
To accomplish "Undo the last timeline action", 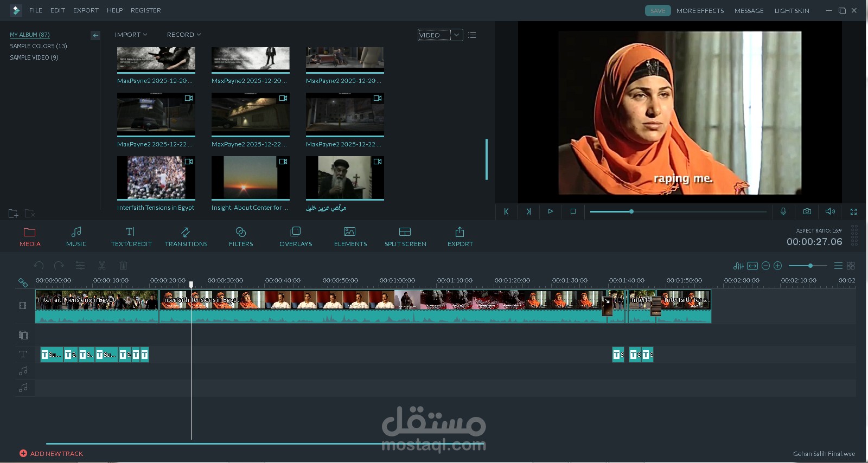I will [x=39, y=266].
